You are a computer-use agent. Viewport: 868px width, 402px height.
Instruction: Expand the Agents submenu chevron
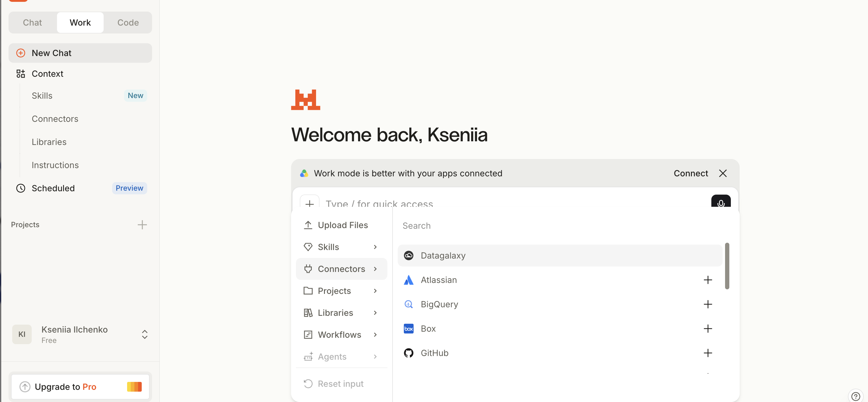pos(375,357)
